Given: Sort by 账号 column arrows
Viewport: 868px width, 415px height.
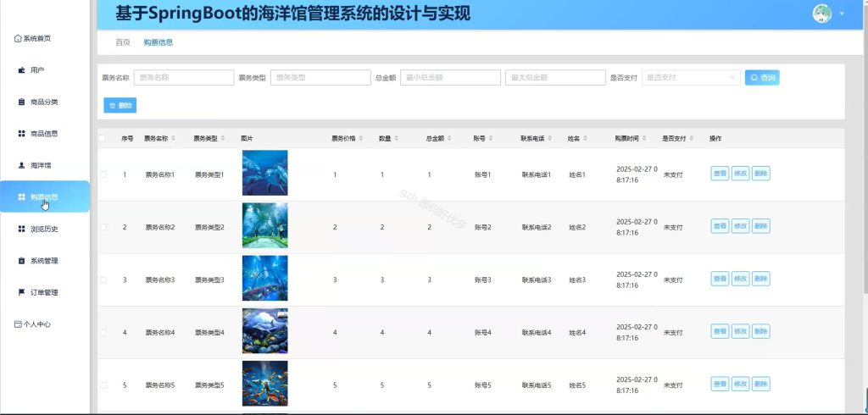Looking at the screenshot, I should pyautogui.click(x=491, y=138).
